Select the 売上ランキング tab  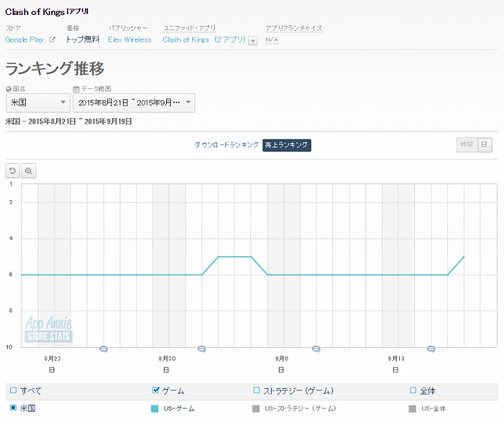pyautogui.click(x=287, y=145)
